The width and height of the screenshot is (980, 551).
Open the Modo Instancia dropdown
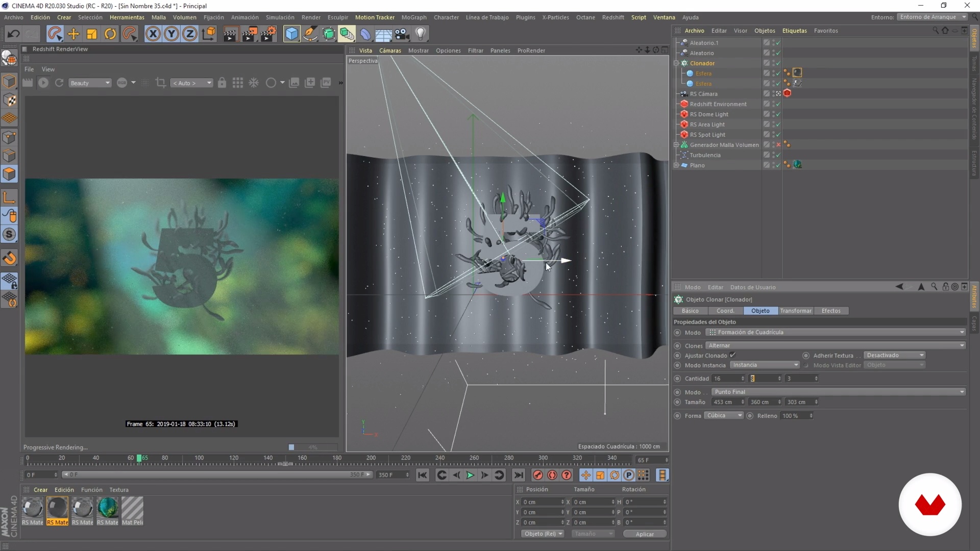tap(765, 365)
